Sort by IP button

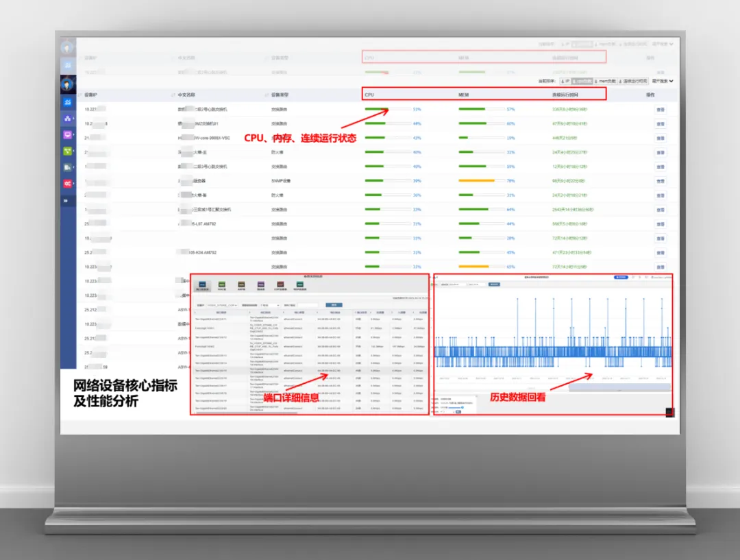pyautogui.click(x=565, y=81)
